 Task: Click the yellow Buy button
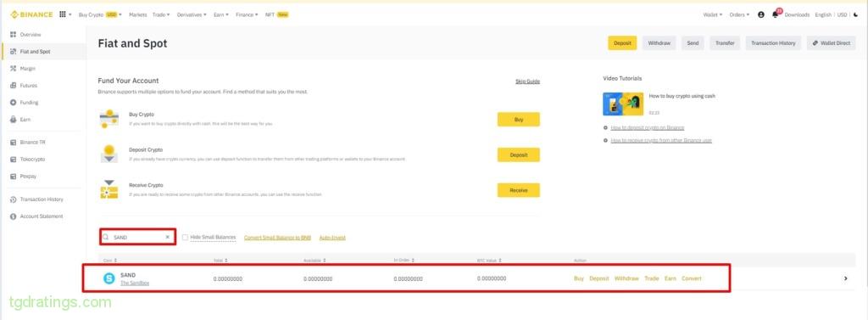point(519,119)
